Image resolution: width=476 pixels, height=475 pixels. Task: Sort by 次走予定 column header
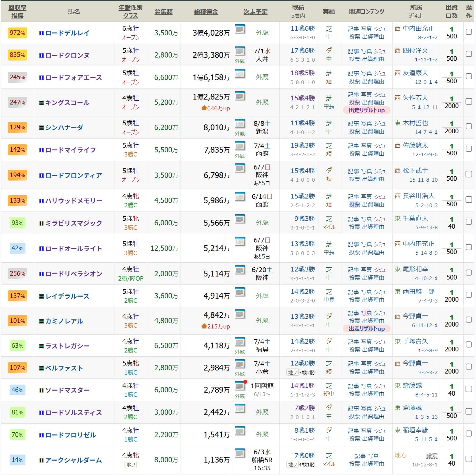(255, 12)
